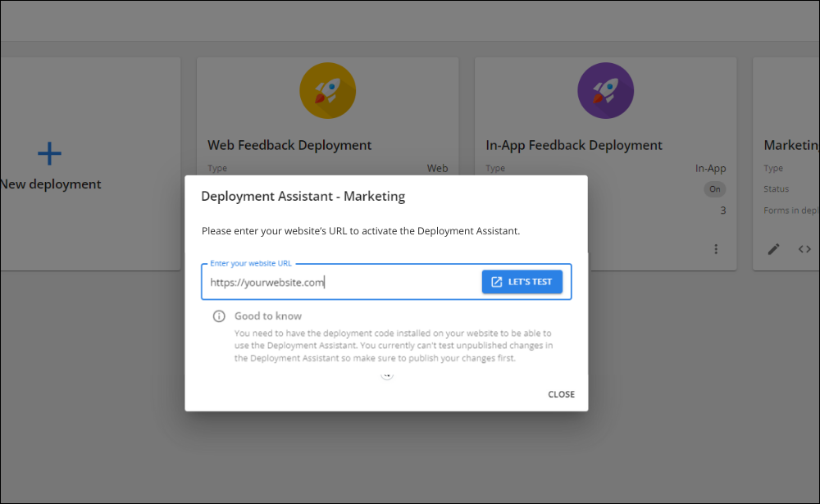Click the Let's Test button
The width and height of the screenshot is (820, 504).
coord(522,281)
